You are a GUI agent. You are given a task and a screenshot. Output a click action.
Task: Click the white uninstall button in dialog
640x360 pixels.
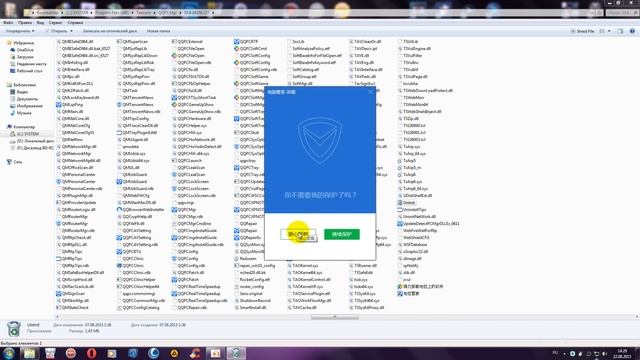coord(298,234)
